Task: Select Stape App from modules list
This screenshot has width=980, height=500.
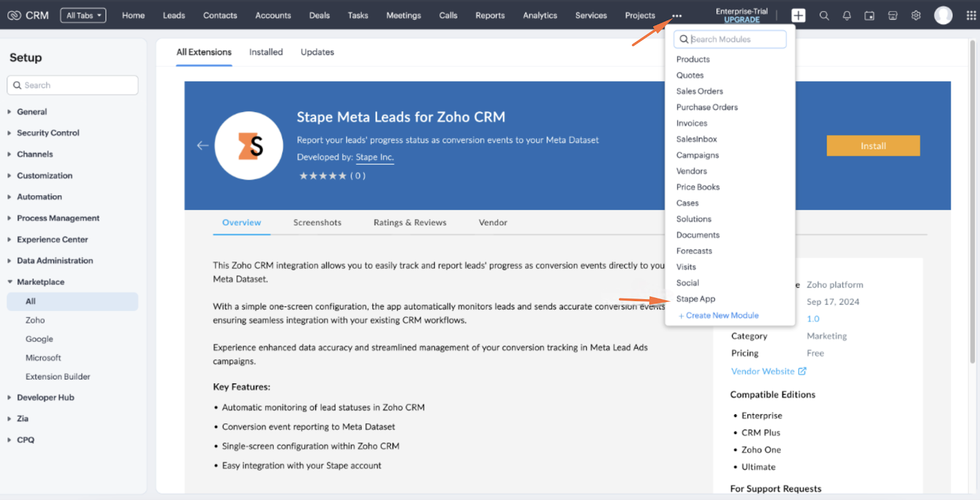Action: 696,299
